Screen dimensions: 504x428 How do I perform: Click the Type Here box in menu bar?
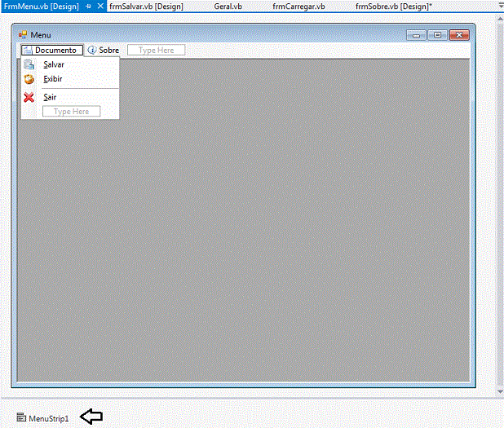[157, 50]
